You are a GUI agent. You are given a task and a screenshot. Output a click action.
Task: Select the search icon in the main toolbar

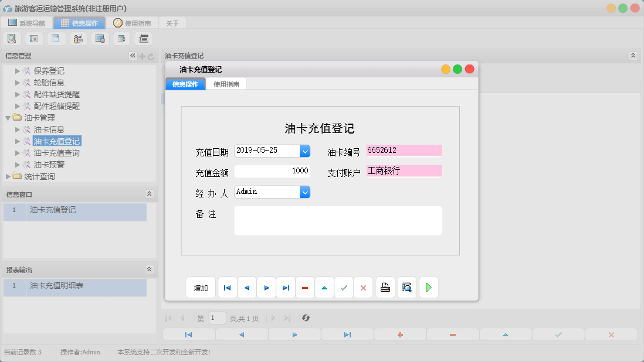[12, 38]
